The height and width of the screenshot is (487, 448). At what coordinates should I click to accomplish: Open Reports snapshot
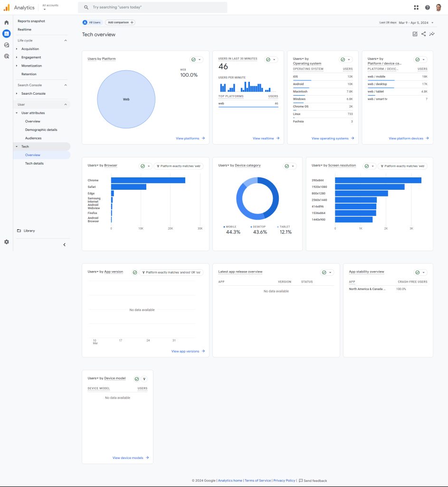31,21
